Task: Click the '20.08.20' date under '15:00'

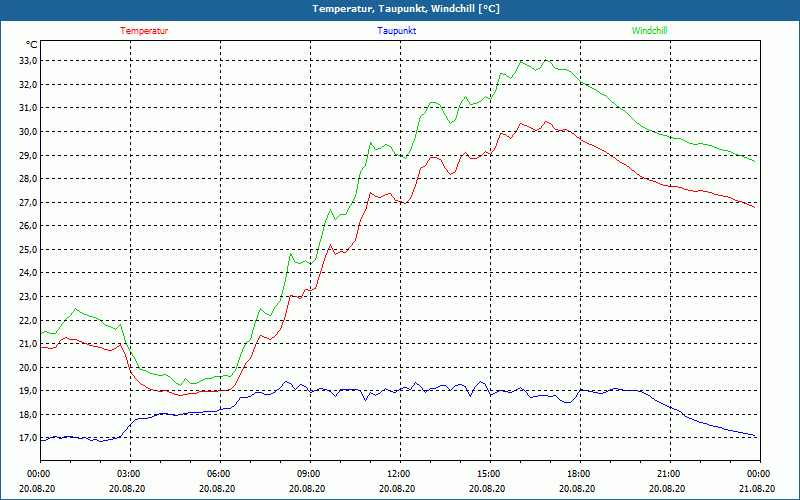Action: coord(487,488)
